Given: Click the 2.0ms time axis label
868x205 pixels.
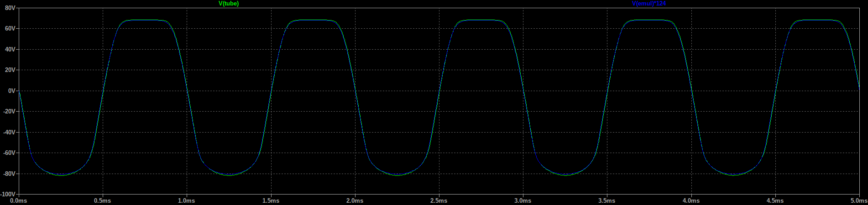Looking at the screenshot, I should tap(355, 201).
